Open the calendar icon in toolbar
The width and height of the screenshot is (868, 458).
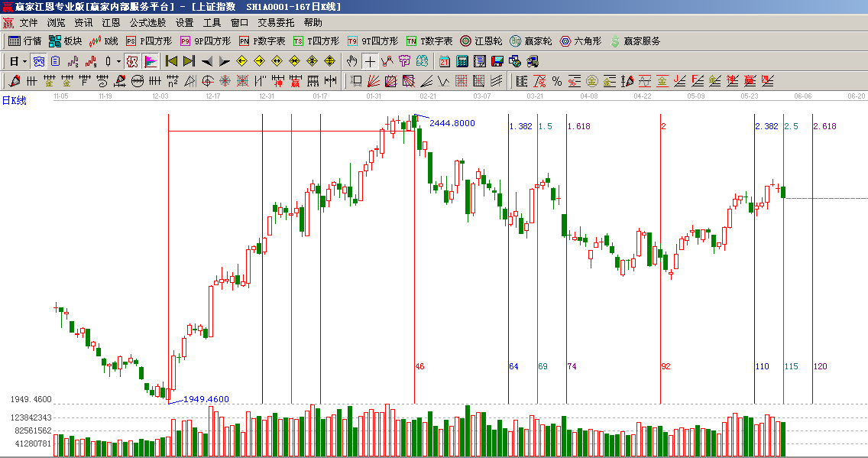pyautogui.click(x=444, y=61)
